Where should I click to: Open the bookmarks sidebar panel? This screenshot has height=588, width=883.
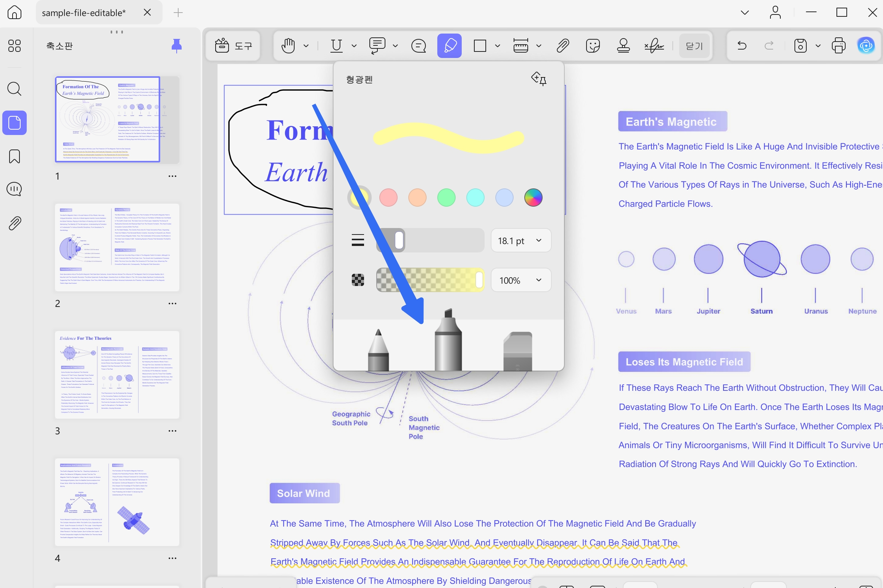(15, 156)
